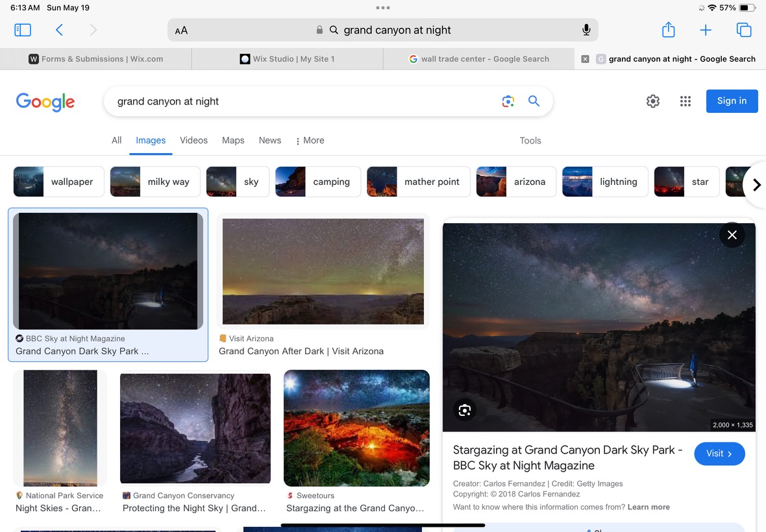Click 'Grand Canyon Dark Sky Park ...' caption
Viewport: 766px width, 532px height.
(82, 351)
